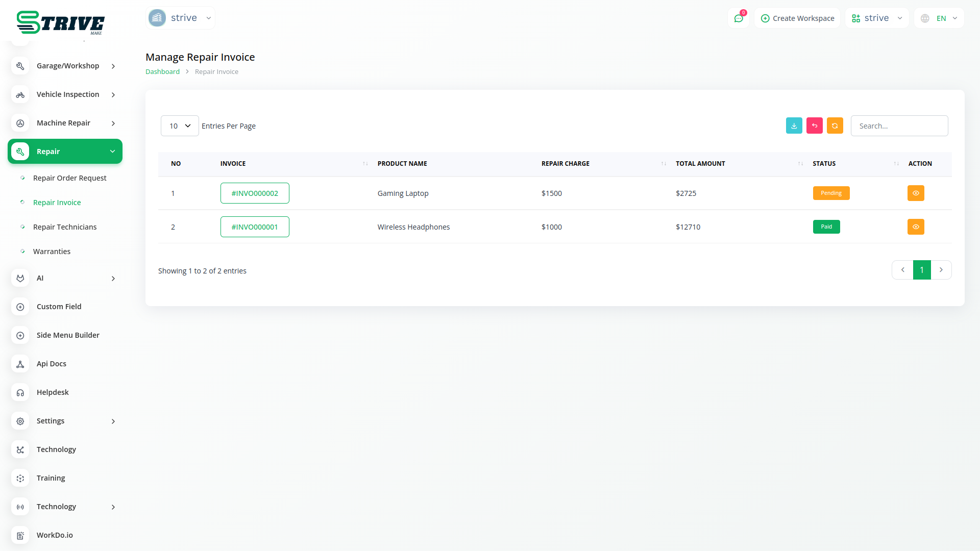This screenshot has height=551, width=980.
Task: Click the Custom Field plus icon
Action: click(20, 307)
